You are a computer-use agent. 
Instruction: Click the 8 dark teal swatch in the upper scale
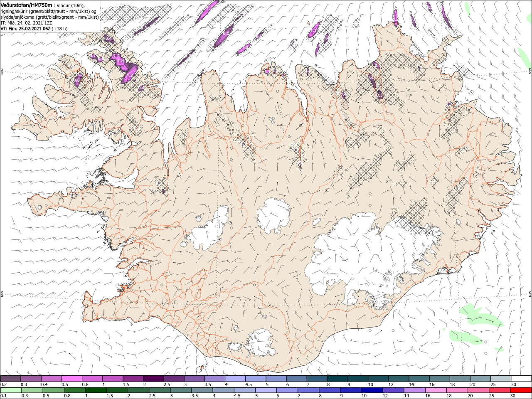pyautogui.click(x=337, y=378)
